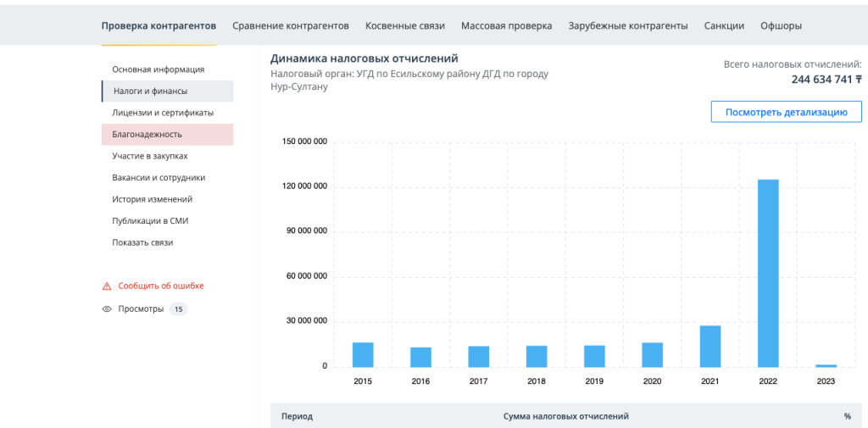Open the Проверка контрагентов tab
The image size is (868, 428).
159,25
